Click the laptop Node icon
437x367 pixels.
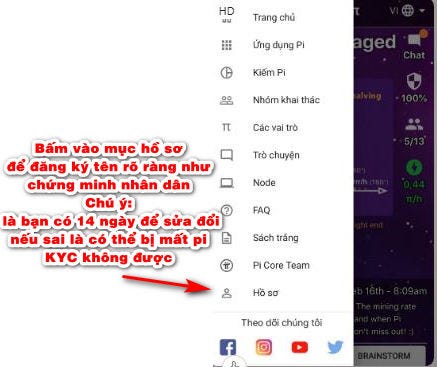227,183
